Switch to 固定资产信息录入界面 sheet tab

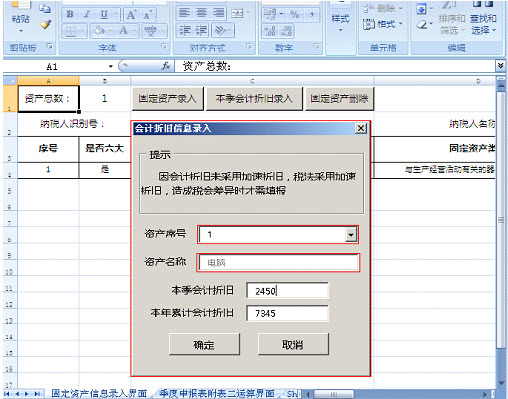point(99,393)
